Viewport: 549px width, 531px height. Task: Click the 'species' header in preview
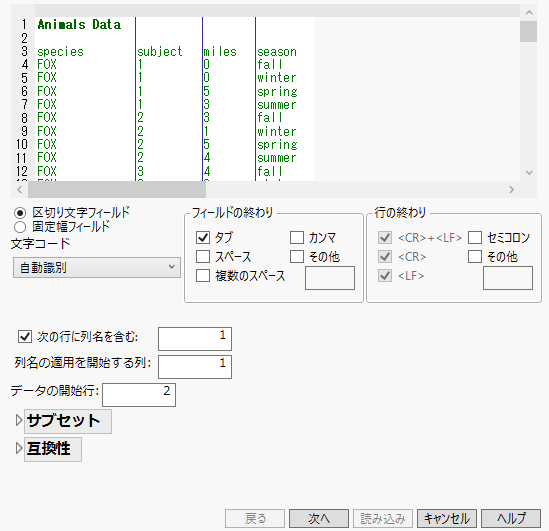pyautogui.click(x=61, y=52)
